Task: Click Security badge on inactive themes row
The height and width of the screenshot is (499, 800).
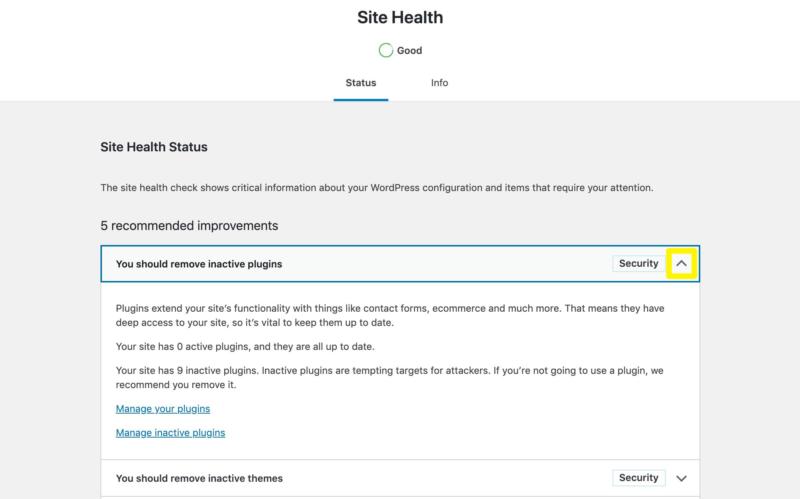Action: tap(639, 478)
